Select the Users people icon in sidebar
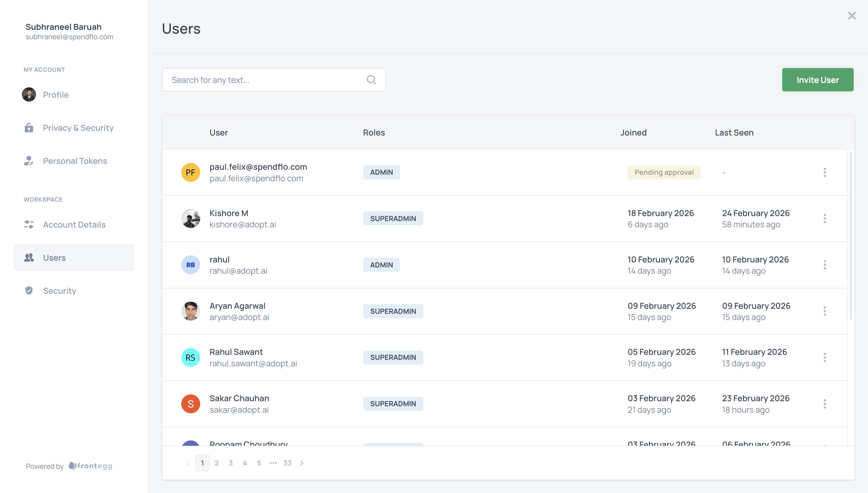 pos(29,257)
